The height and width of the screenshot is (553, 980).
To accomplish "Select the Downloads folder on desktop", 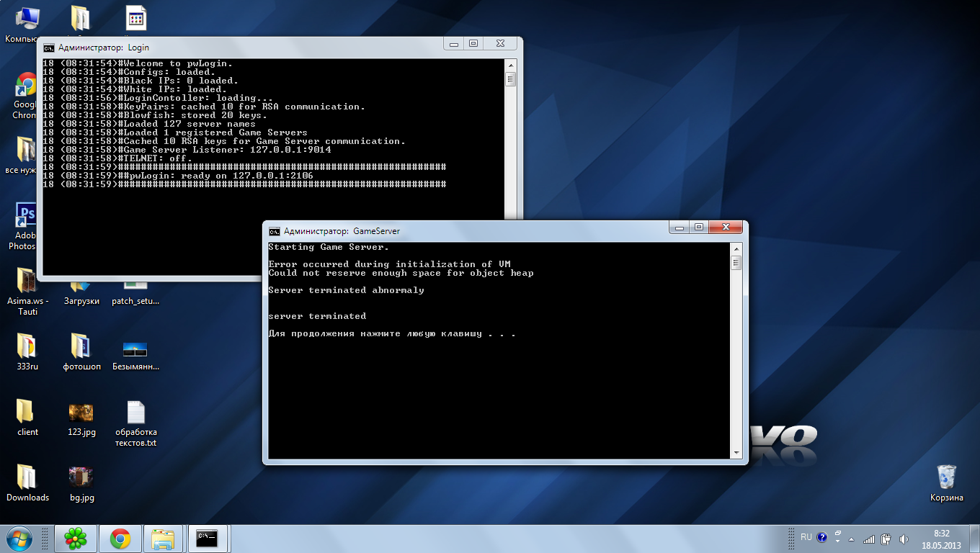I will tap(27, 477).
